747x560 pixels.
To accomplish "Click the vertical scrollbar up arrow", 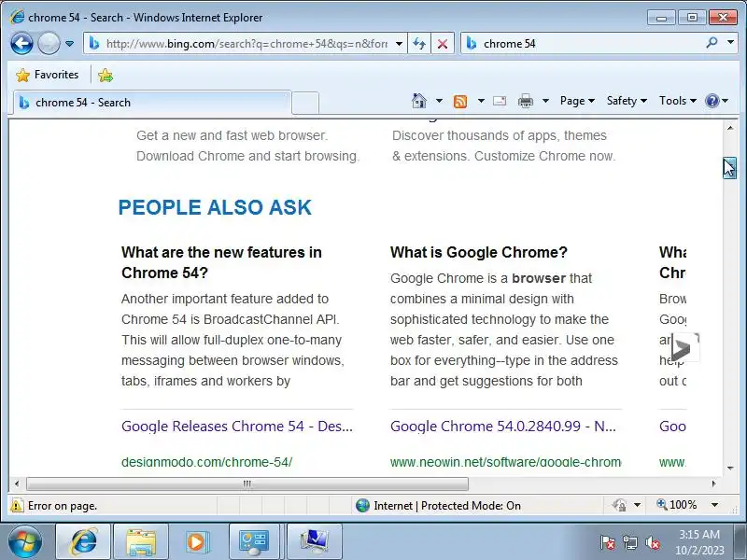I will [x=730, y=128].
